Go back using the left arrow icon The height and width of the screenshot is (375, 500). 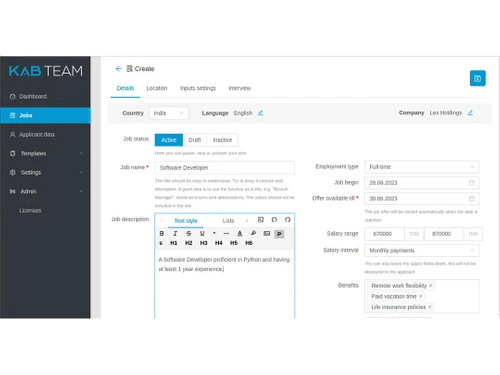(118, 69)
